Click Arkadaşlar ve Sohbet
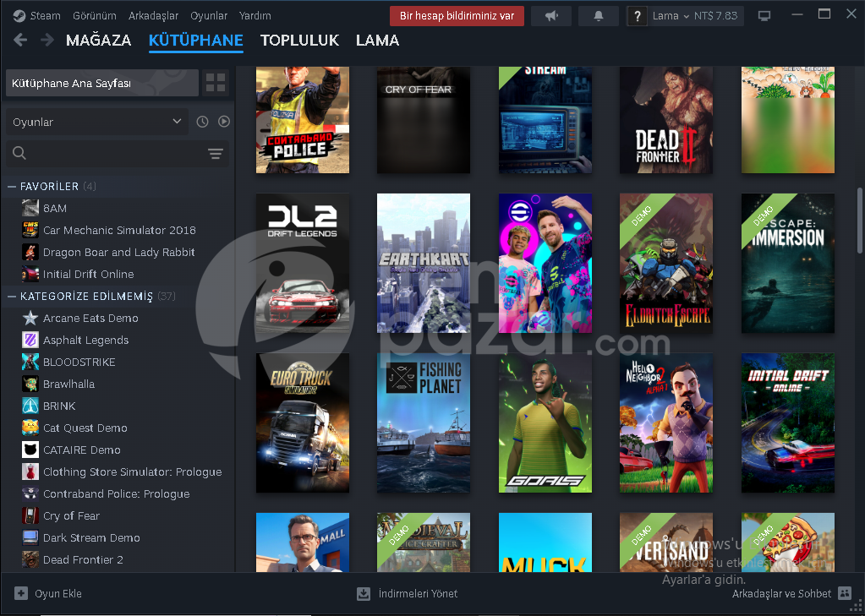Image resolution: width=865 pixels, height=616 pixels. coord(781,593)
